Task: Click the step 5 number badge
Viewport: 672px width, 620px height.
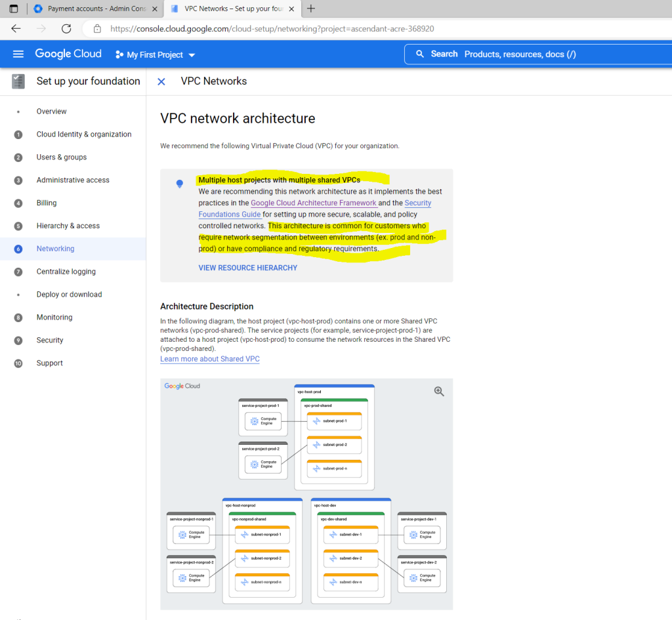Action: 18,226
